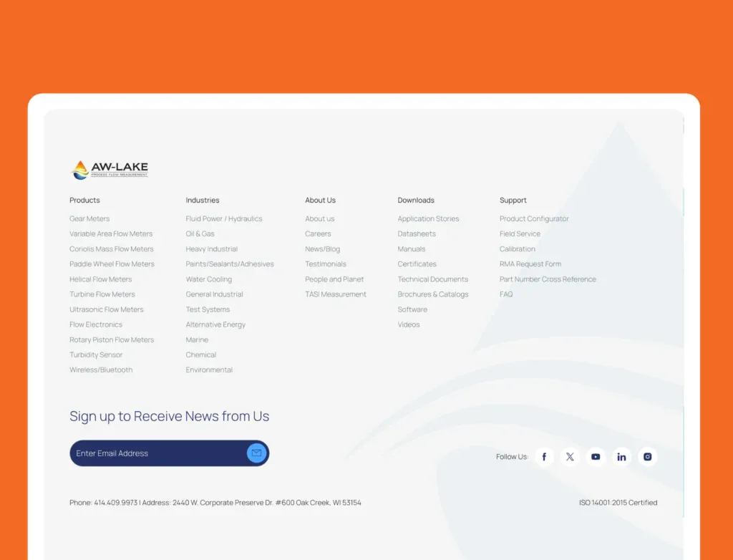Select the Oil & Gas industry link
Image resolution: width=733 pixels, height=560 pixels.
click(x=200, y=234)
